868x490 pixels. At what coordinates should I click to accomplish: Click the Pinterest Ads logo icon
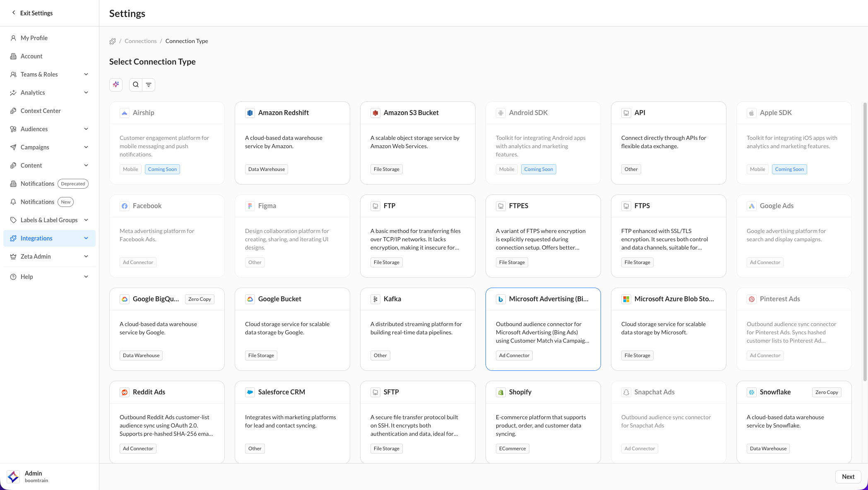click(x=752, y=299)
